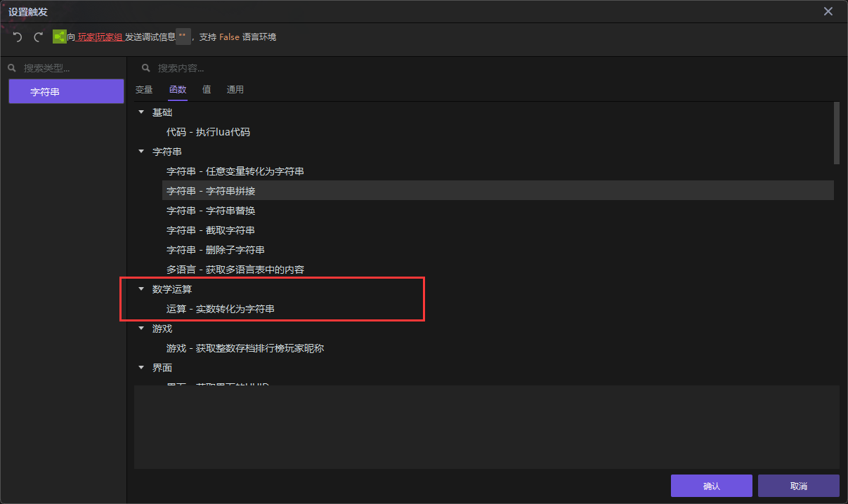
Task: Collapse the 游戏 category
Action: [141, 329]
